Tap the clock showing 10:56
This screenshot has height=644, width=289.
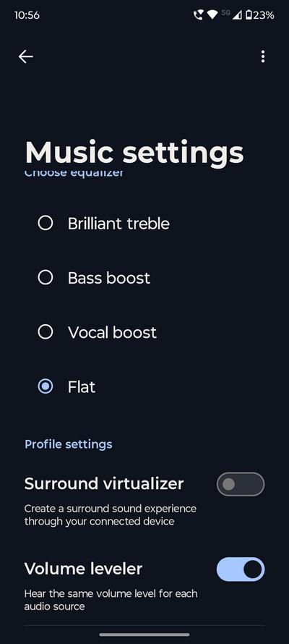[x=27, y=15]
